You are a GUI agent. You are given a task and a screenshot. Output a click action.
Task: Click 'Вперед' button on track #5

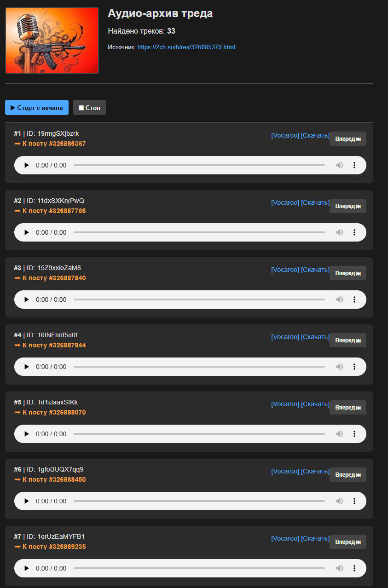347,408
